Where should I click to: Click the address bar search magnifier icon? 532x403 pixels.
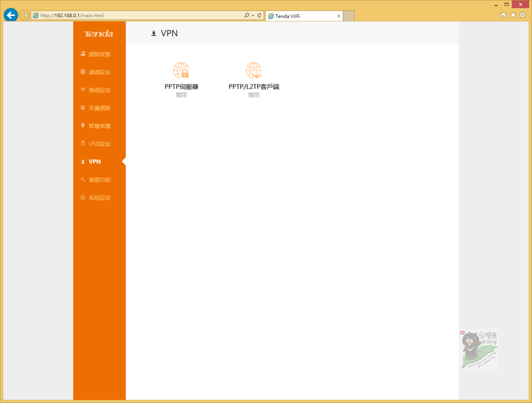(247, 15)
